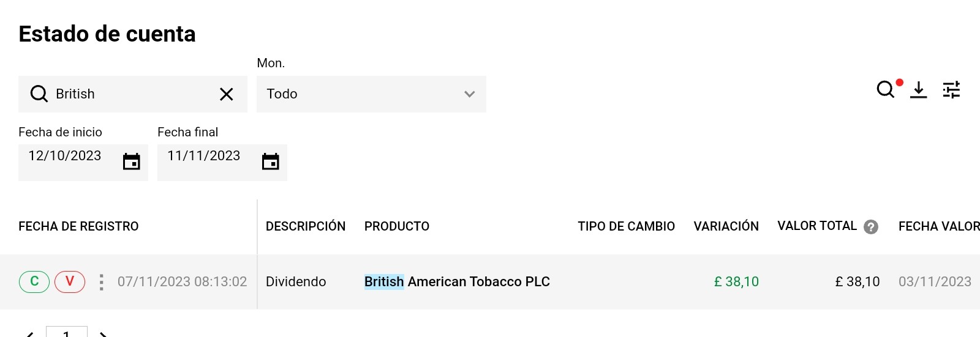Click the chevron arrow of Todo dropdown
980x337 pixels.
click(469, 94)
